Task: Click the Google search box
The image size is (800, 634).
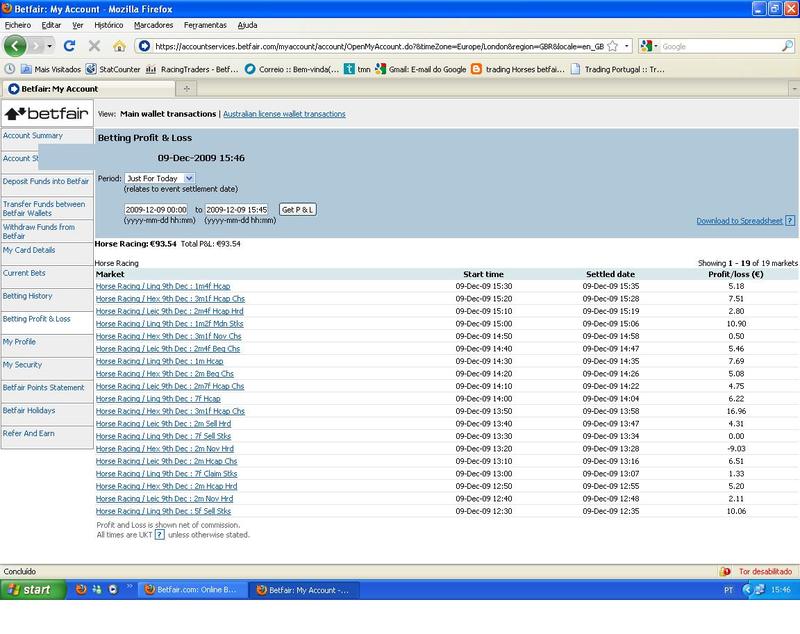Action: (x=720, y=46)
